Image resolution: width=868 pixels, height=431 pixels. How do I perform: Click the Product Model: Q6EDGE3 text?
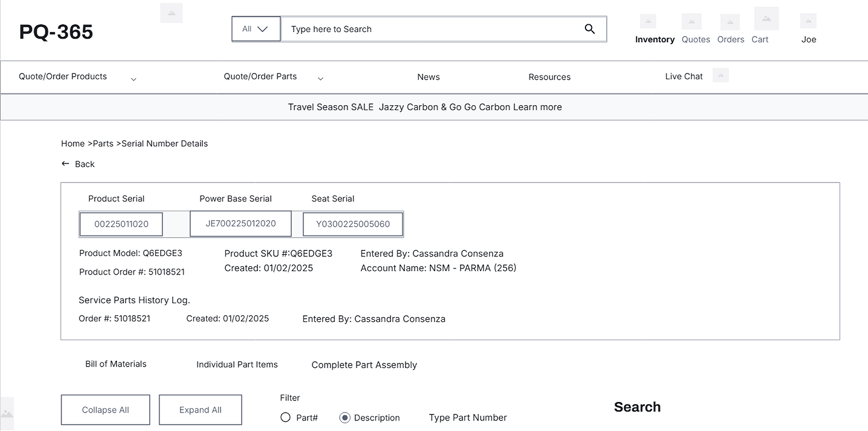(131, 253)
